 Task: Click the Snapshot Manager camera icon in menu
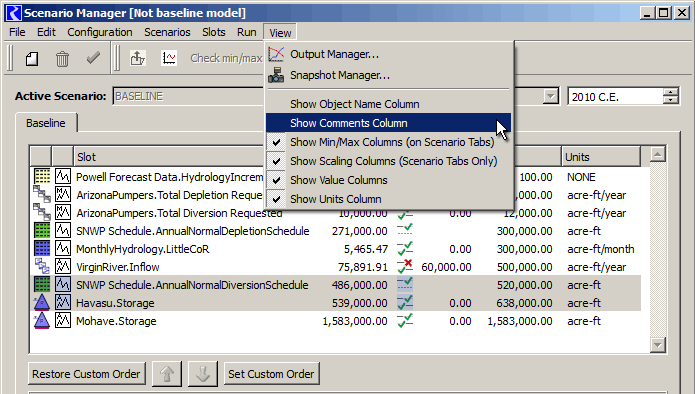(x=276, y=75)
